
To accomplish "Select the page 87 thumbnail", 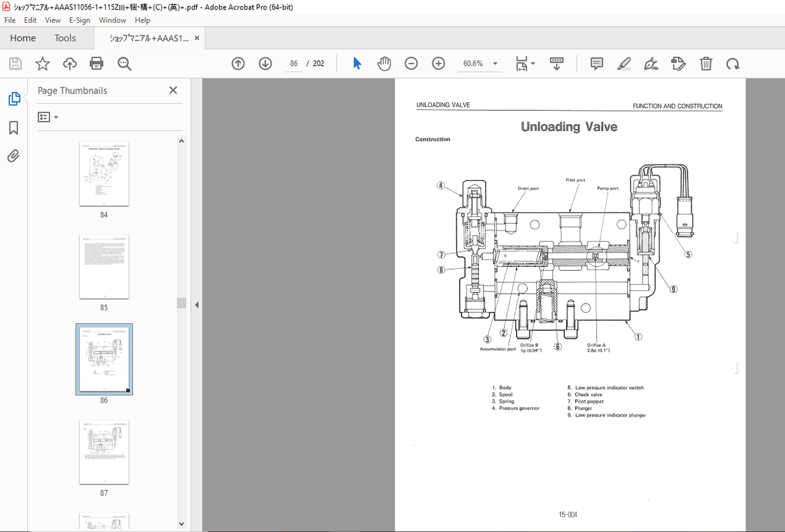I will [x=104, y=452].
